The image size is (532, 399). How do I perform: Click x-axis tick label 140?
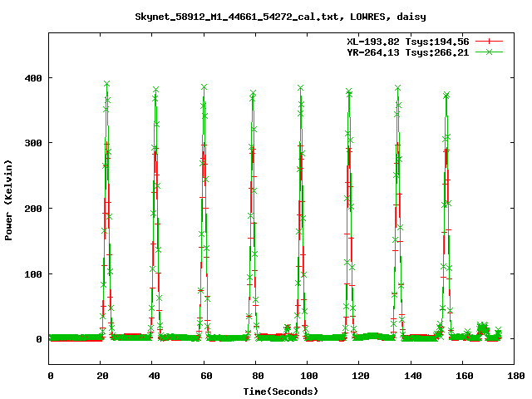[x=412, y=376]
